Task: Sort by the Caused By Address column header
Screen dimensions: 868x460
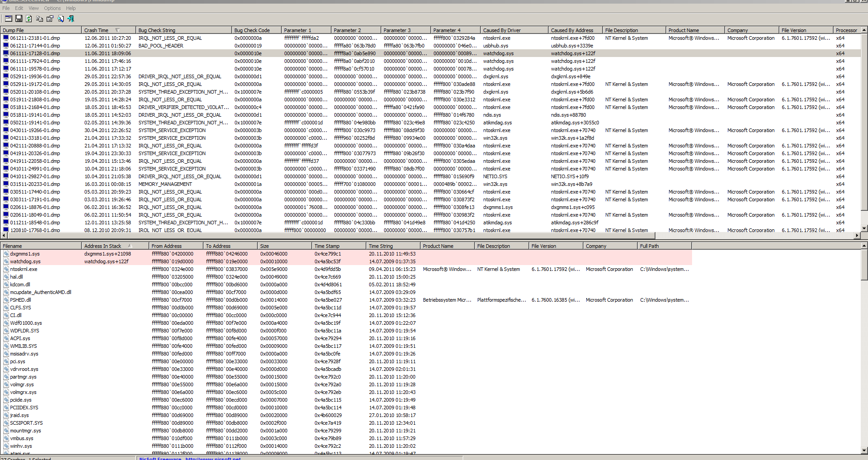Action: click(x=575, y=30)
